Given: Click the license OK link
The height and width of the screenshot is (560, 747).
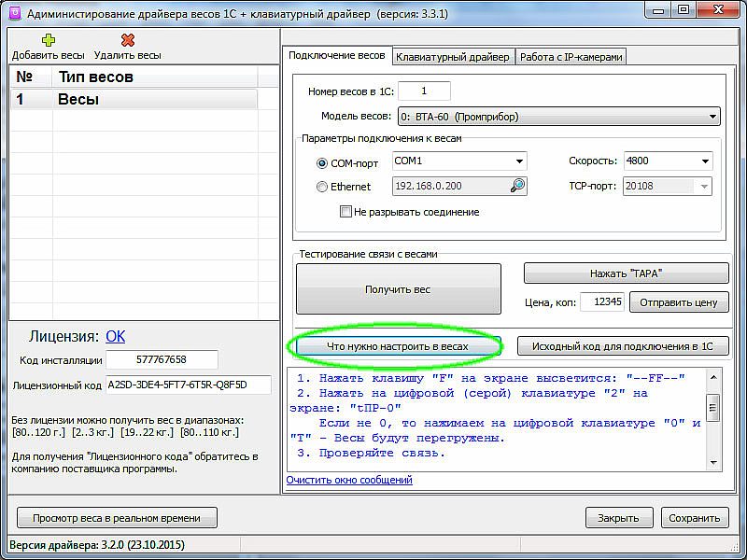Looking at the screenshot, I should point(115,336).
